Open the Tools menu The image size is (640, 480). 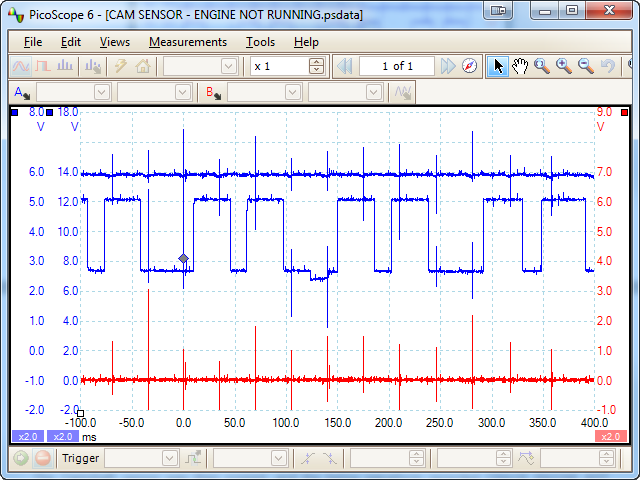click(x=260, y=42)
